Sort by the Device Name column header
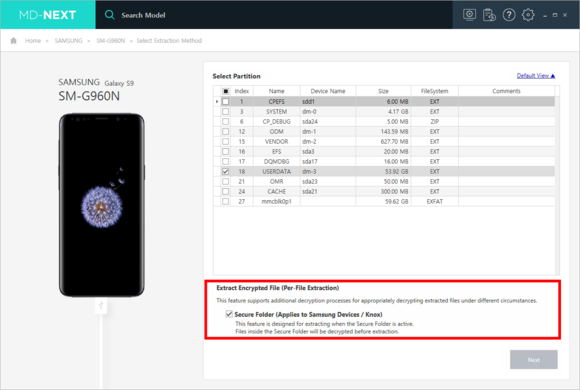Screen dimensions: 580x390 tap(328, 91)
